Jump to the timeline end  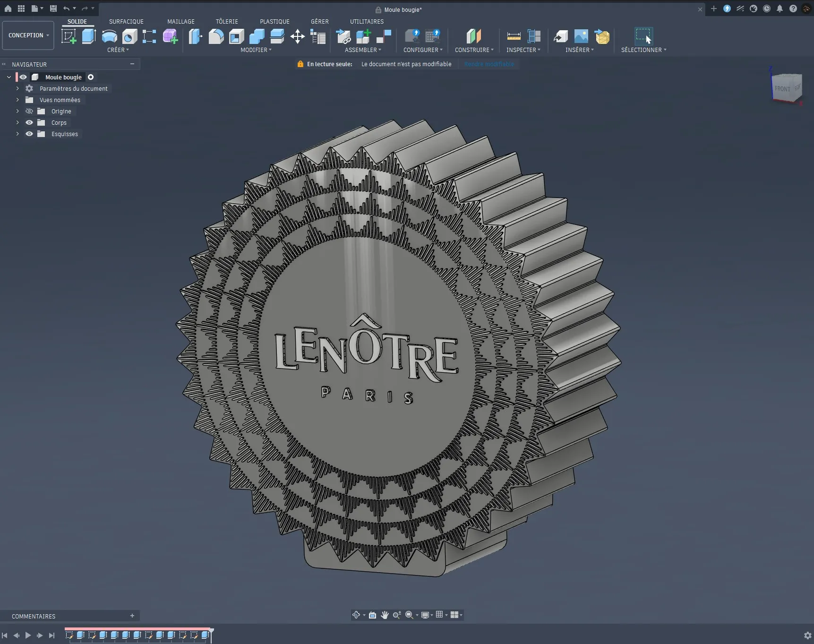point(52,635)
